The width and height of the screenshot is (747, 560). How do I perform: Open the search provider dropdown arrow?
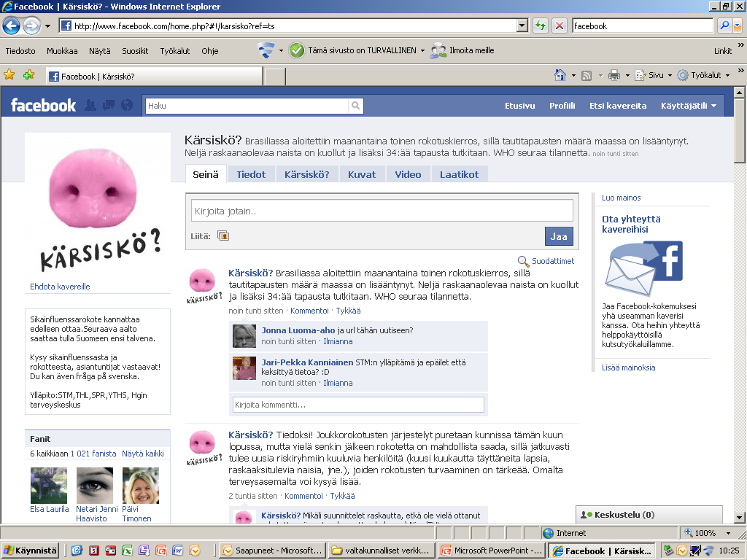(738, 26)
